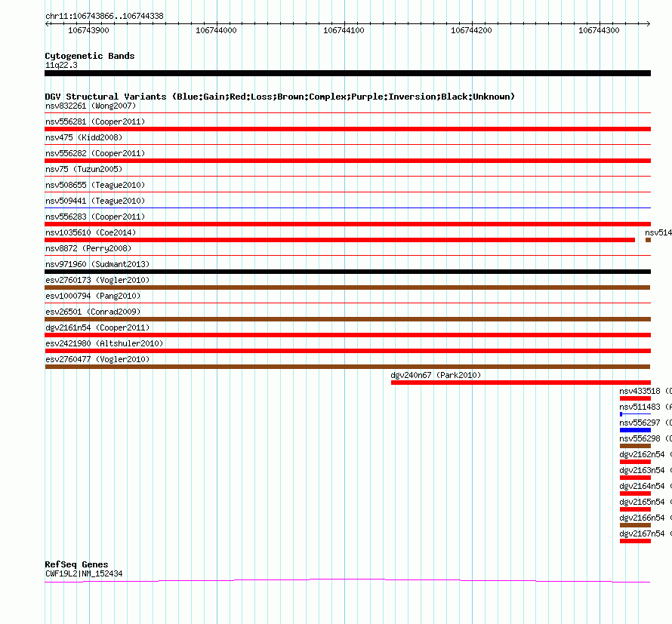Select nsv508655 (Teague2010) label
Viewport: 672px width, 624px height.
pyautogui.click(x=95, y=185)
